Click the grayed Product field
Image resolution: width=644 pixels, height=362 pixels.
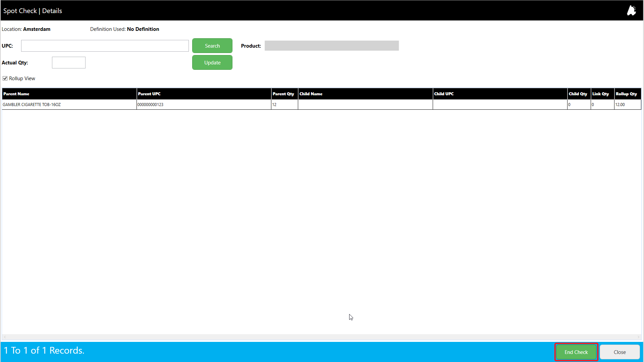332,46
